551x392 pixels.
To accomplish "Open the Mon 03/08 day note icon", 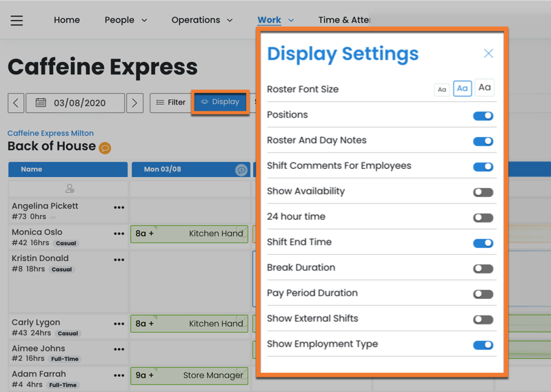I will (x=241, y=170).
